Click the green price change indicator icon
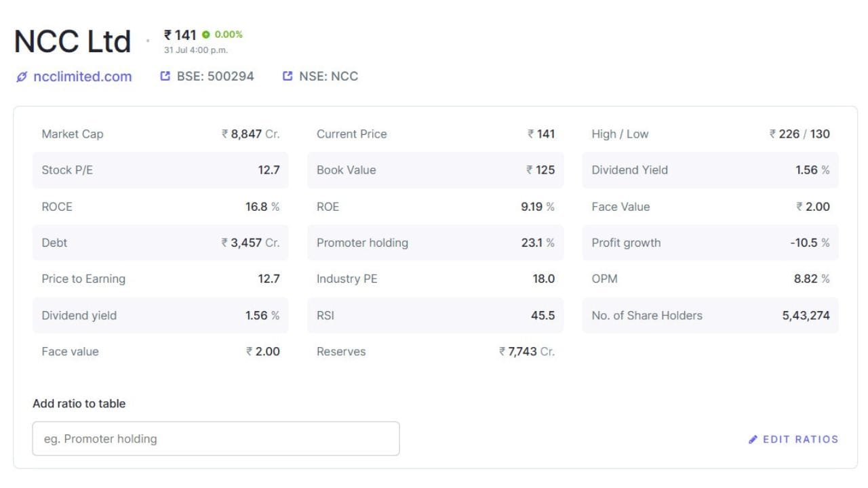This screenshot has height=488, width=868. (x=206, y=35)
